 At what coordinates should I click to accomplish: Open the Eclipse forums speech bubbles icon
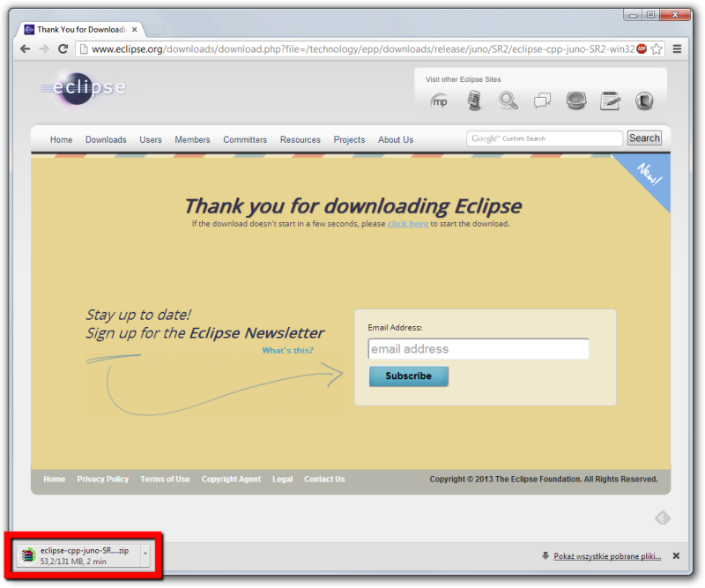click(x=542, y=100)
